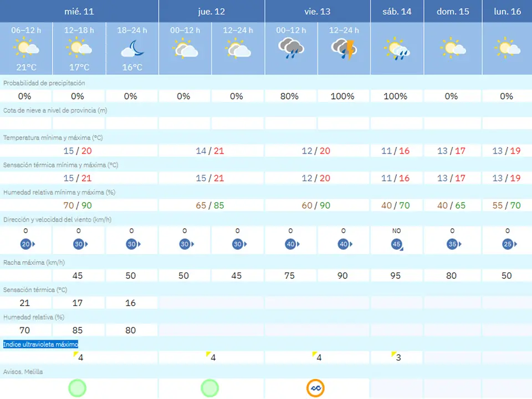Select the jue. 12 day header
The height and width of the screenshot is (399, 532).
211,11
